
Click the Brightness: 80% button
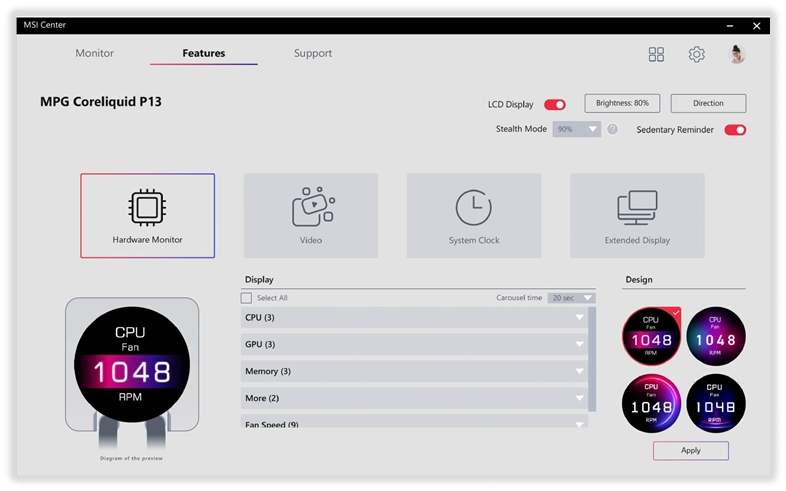(x=622, y=103)
